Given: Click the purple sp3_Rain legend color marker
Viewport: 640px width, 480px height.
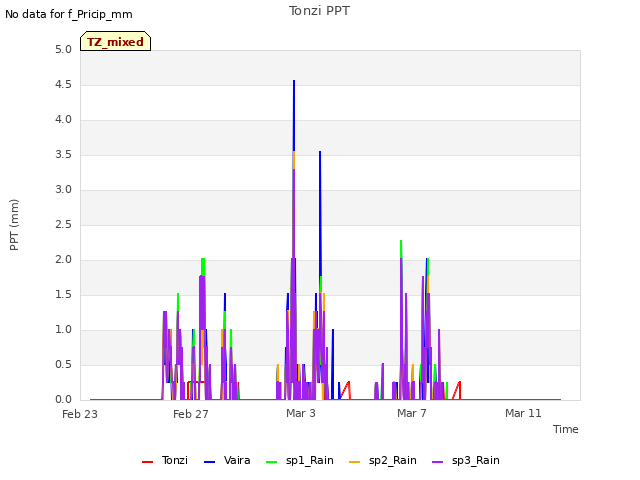Looking at the screenshot, I should [x=438, y=462].
